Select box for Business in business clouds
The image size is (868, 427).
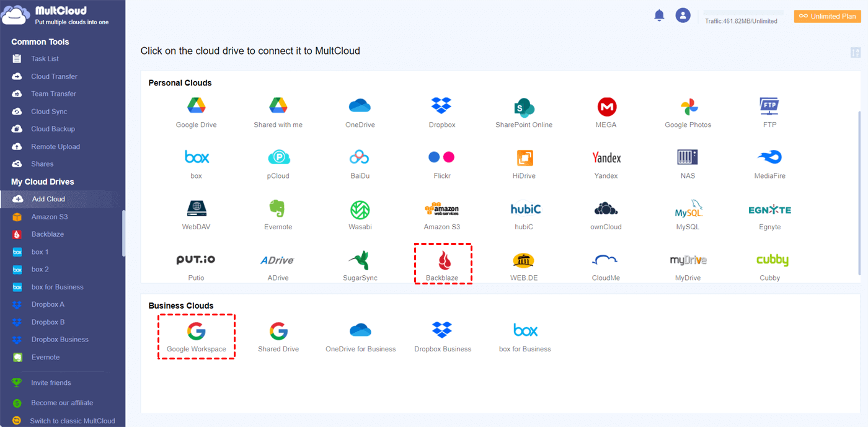click(x=525, y=337)
